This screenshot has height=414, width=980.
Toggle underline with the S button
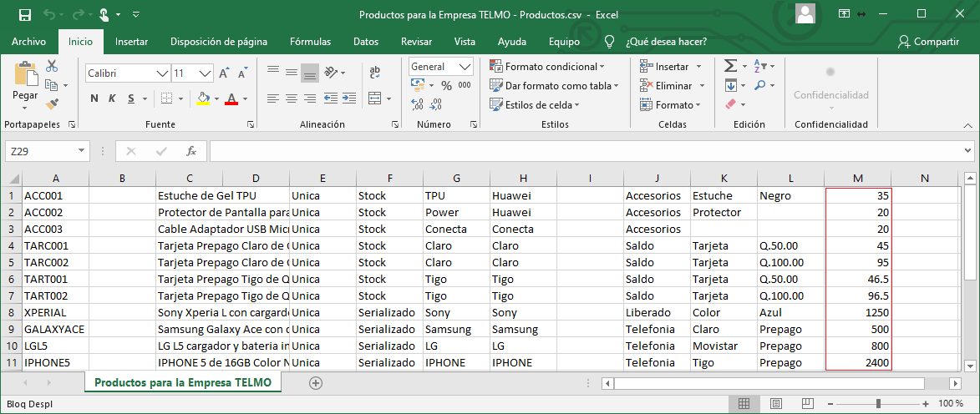[131, 98]
